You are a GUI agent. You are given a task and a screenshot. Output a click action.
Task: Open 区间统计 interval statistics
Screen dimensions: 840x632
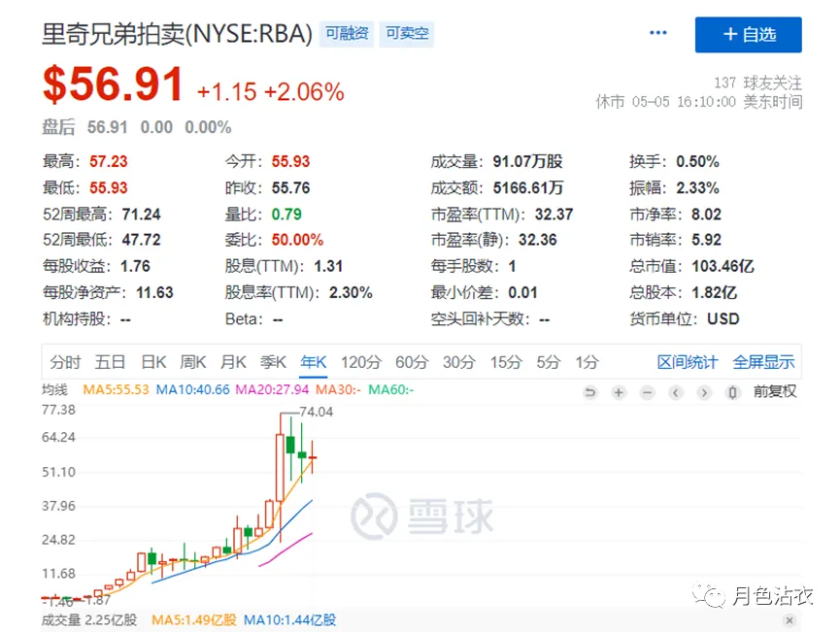[x=688, y=362]
